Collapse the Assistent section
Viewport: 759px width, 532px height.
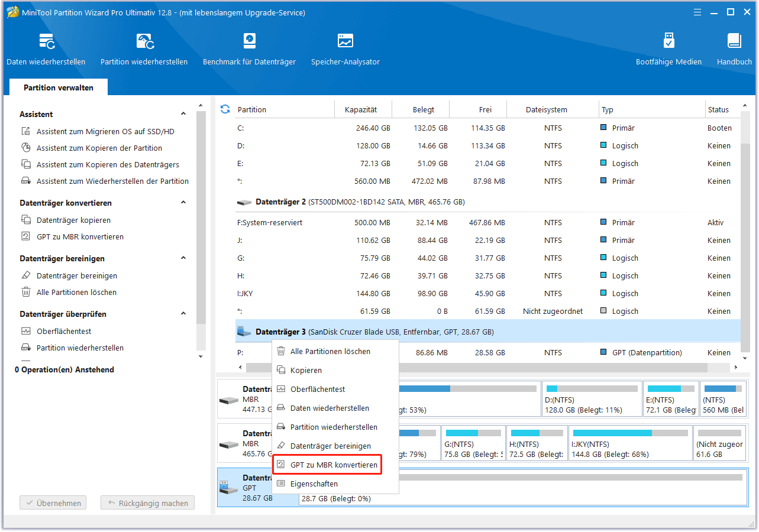pyautogui.click(x=183, y=114)
